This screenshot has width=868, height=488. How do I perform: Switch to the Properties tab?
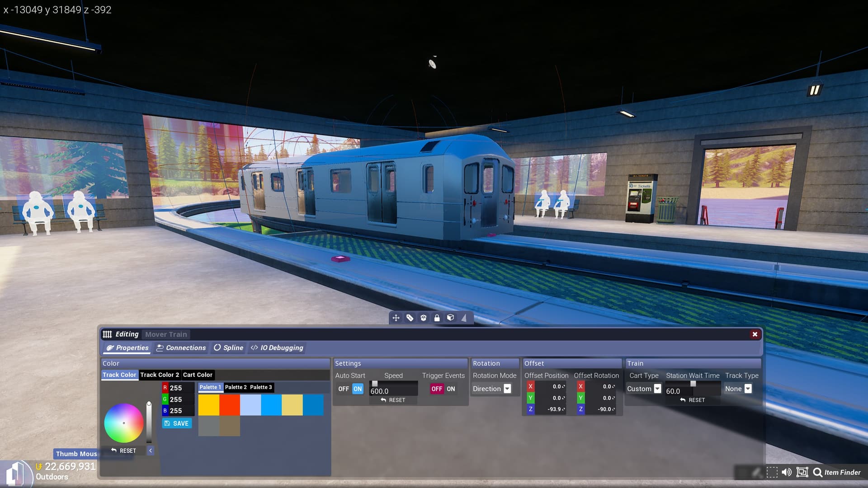click(127, 348)
